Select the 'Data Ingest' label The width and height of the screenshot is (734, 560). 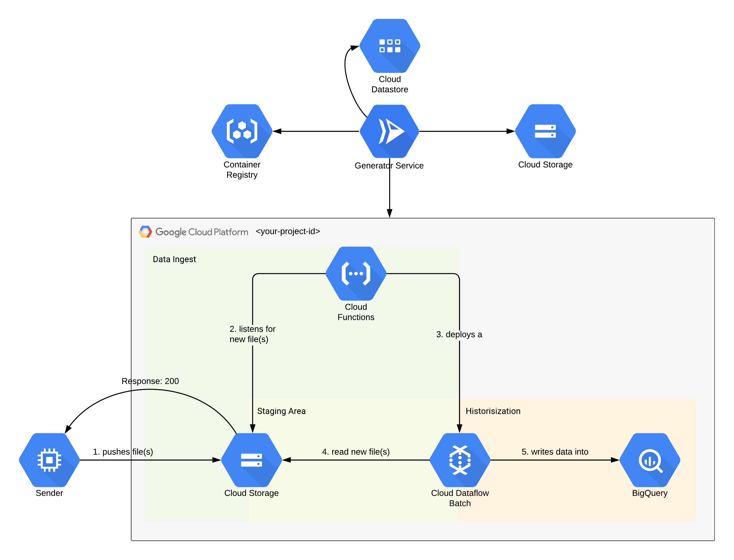[174, 259]
